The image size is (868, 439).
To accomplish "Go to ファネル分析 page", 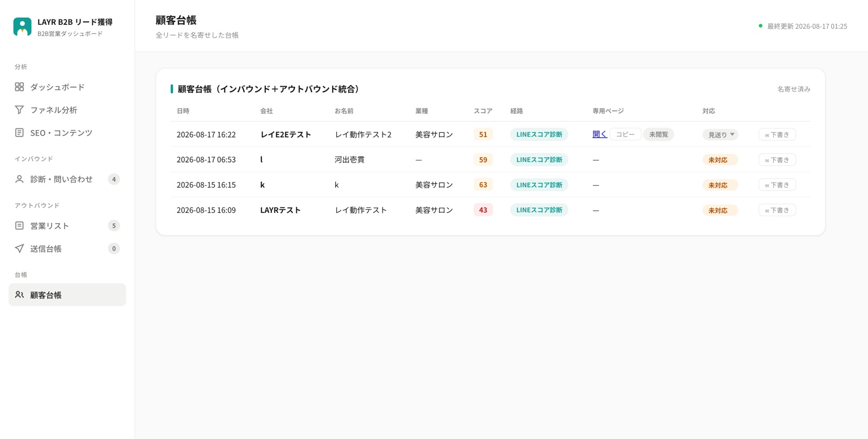I will pyautogui.click(x=67, y=109).
